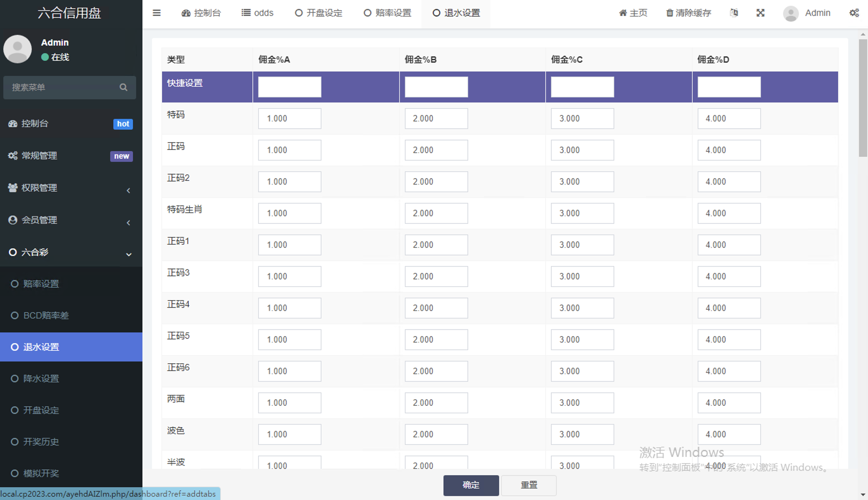The width and height of the screenshot is (868, 500).
Task: Toggle the sidebar hamburger menu icon
Action: pyautogui.click(x=156, y=13)
